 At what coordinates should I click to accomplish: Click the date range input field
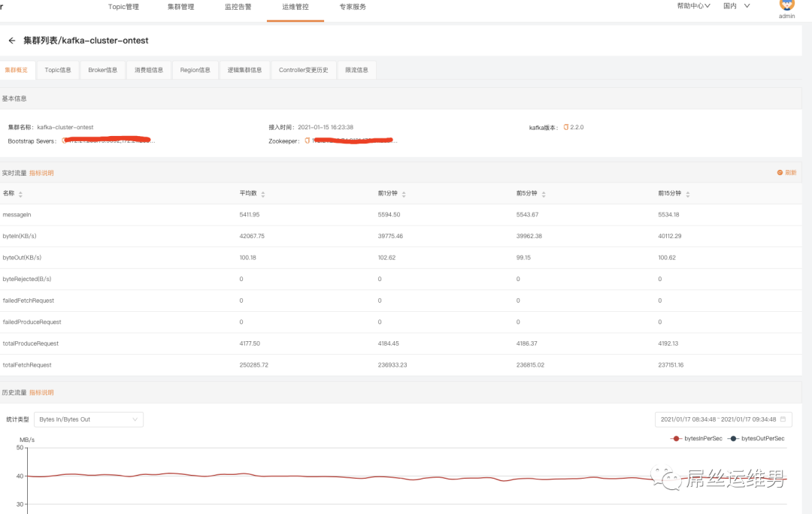pos(723,419)
